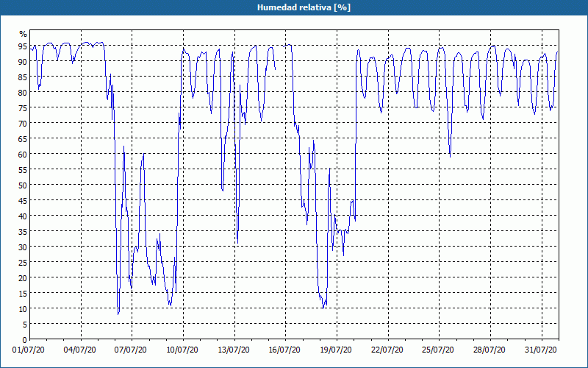
Task: Select the 04/07/20 date label
Action: pyautogui.click(x=80, y=350)
